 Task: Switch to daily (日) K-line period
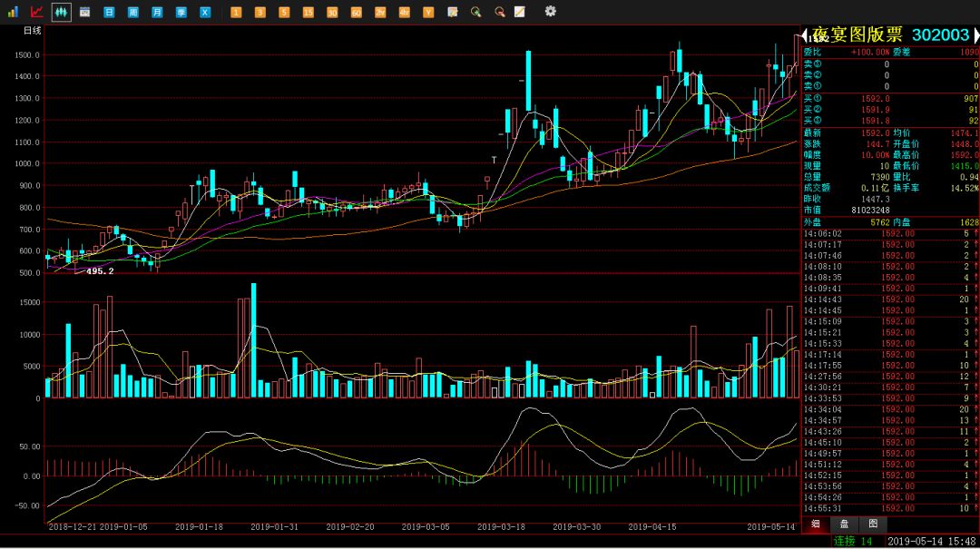pyautogui.click(x=110, y=12)
